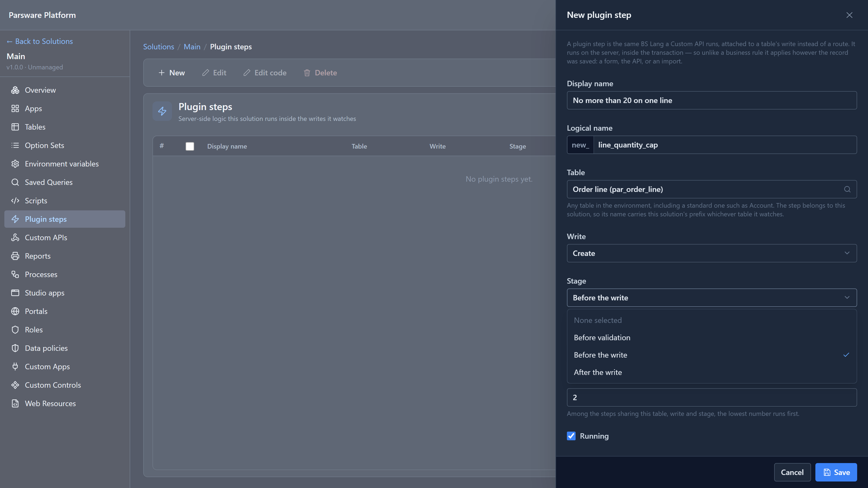Go back to Solutions link
This screenshot has width=868, height=488.
pos(40,41)
